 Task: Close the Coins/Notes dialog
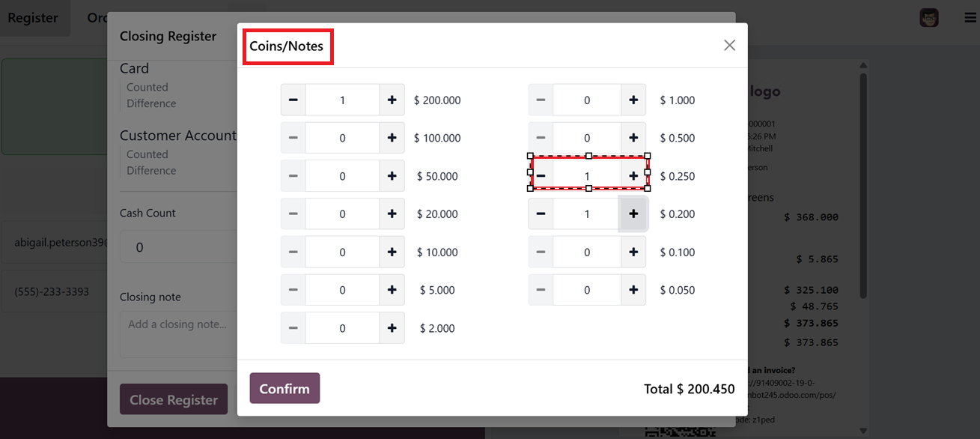(729, 45)
